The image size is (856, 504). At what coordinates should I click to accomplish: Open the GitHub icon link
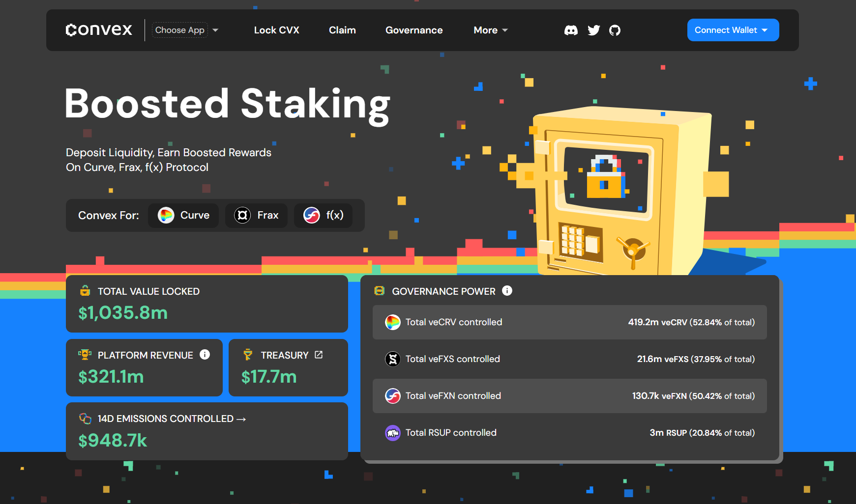coord(615,30)
